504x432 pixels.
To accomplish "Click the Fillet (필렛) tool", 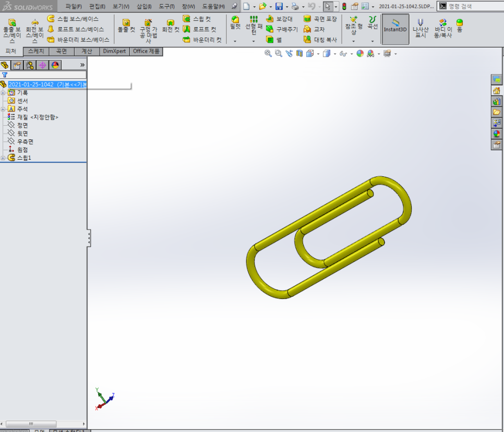I will point(235,22).
